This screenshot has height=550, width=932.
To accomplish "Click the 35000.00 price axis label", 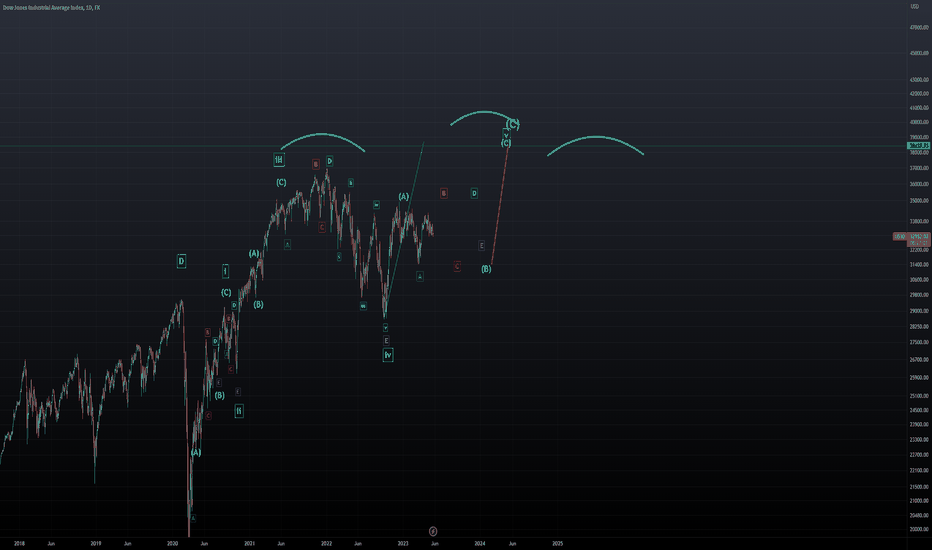I will (919, 201).
